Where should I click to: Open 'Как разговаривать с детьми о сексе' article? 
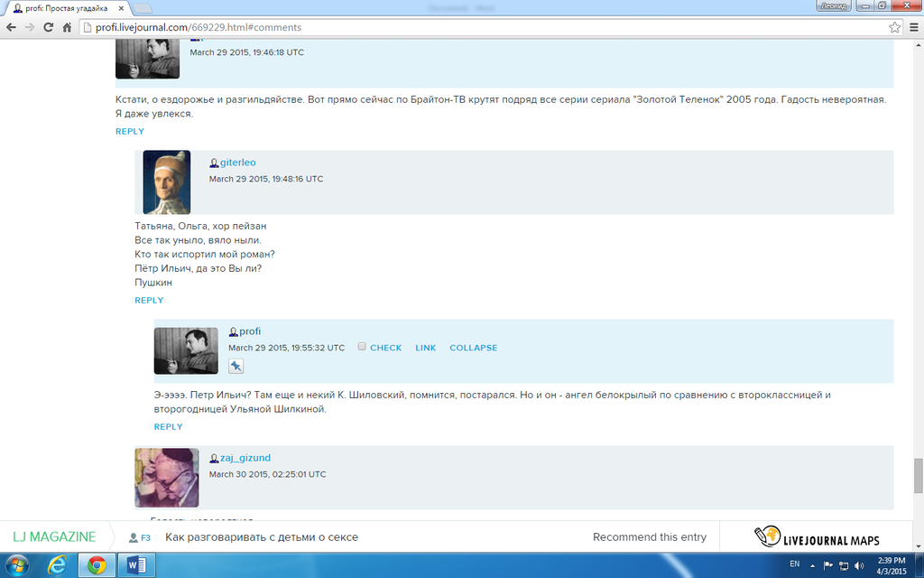click(262, 537)
